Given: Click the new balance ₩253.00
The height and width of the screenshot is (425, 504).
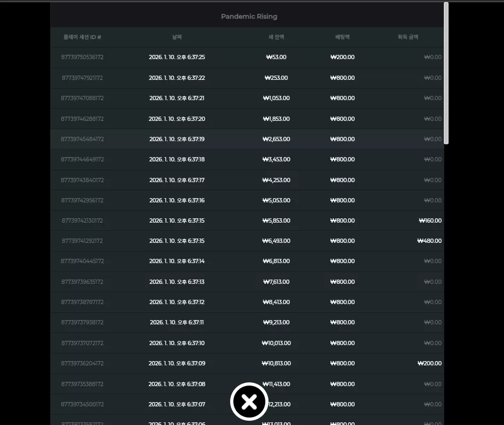Looking at the screenshot, I should pyautogui.click(x=276, y=78).
